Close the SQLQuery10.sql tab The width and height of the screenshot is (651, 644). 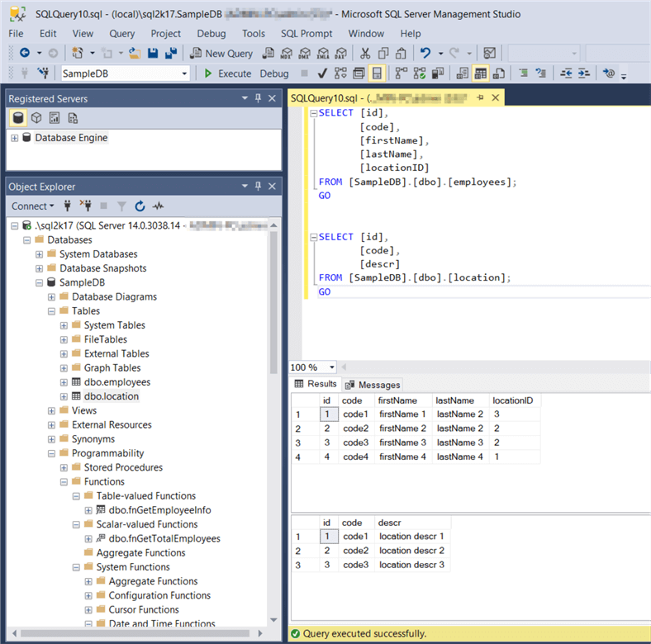(x=495, y=98)
